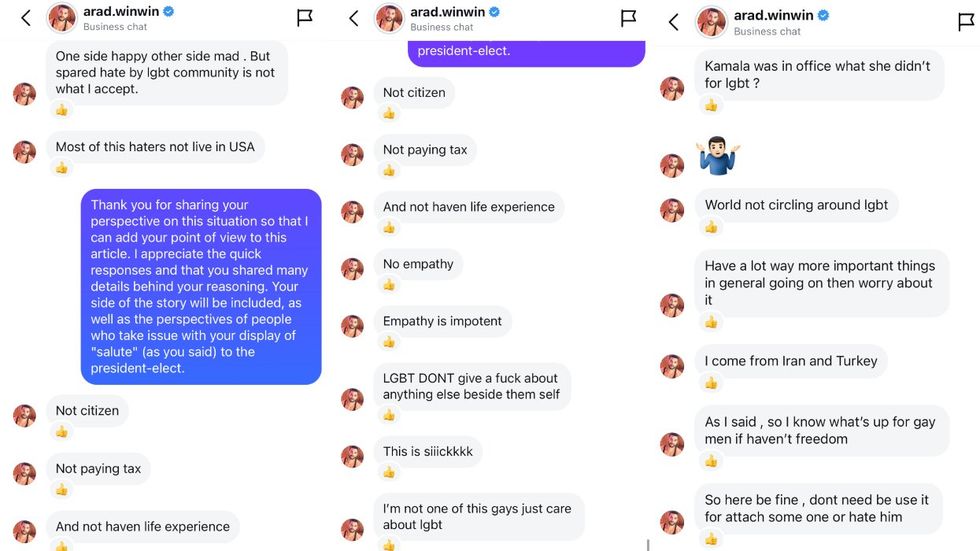Tap thumbs-up reaction under "This is siiickkkk"
Image resolution: width=980 pixels, height=551 pixels.
[x=389, y=472]
